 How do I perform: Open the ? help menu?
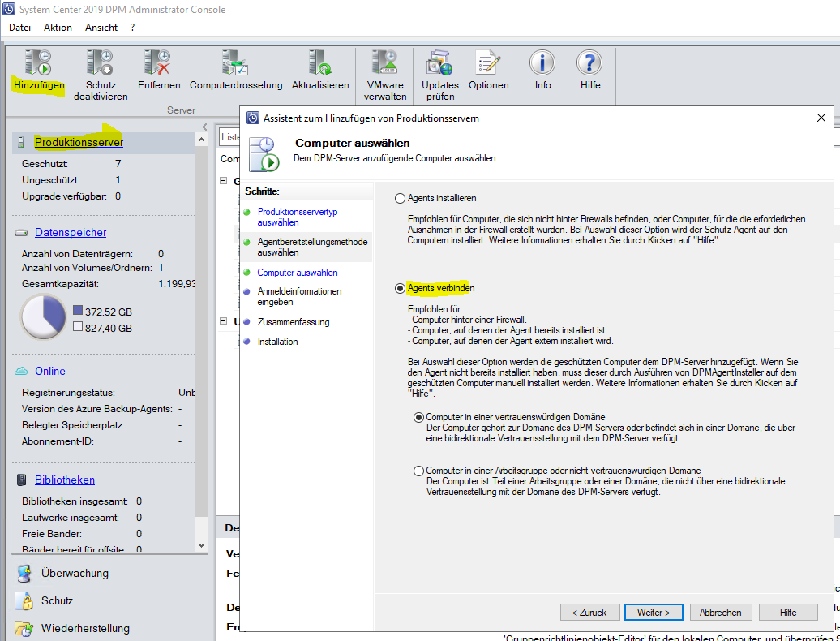pos(132,28)
